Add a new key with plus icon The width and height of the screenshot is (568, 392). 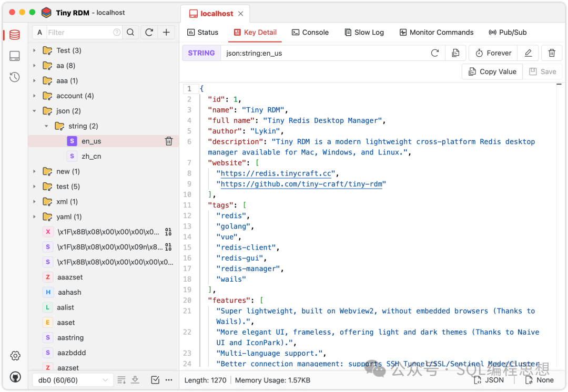point(166,33)
